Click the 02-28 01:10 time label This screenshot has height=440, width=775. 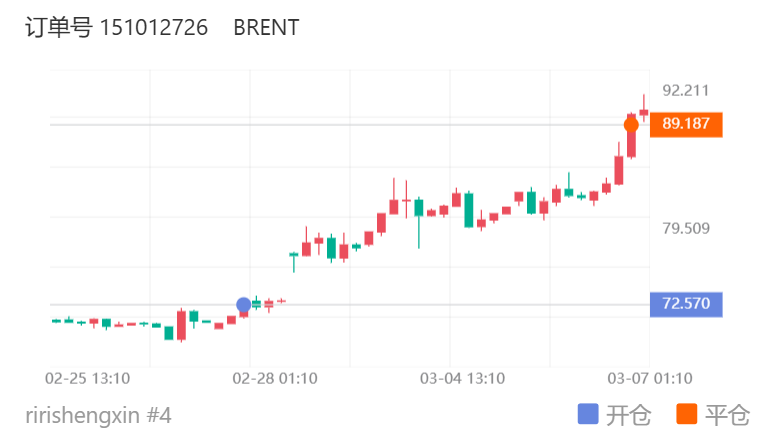275,378
